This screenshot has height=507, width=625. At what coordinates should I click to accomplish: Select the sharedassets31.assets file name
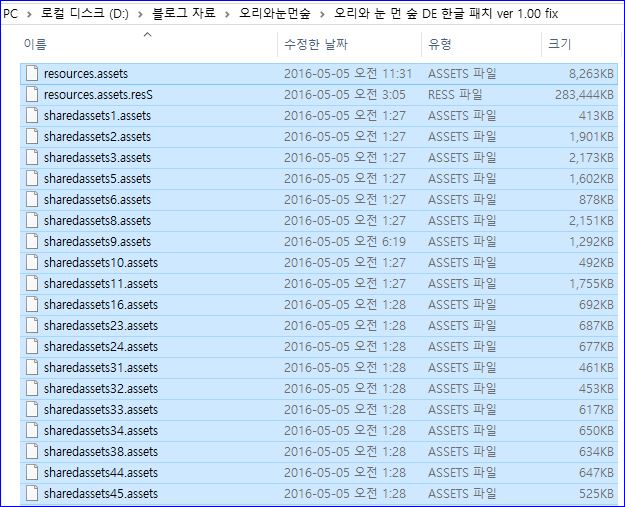point(101,367)
